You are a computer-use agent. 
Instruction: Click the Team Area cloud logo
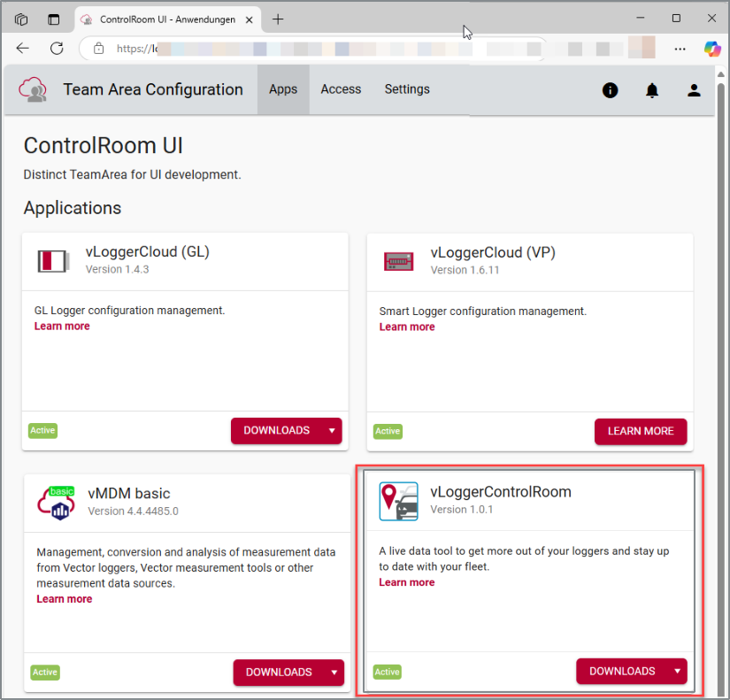(33, 89)
